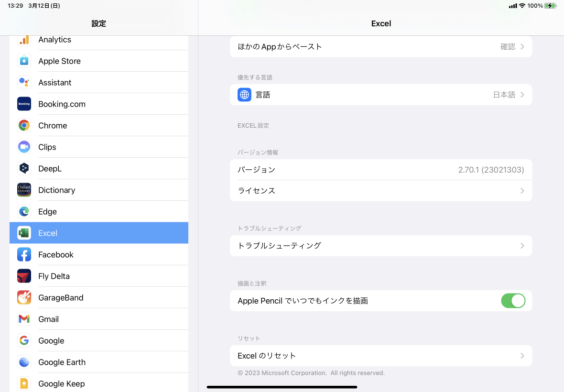
Task: Tap the GarageBand app icon
Action: 24,298
